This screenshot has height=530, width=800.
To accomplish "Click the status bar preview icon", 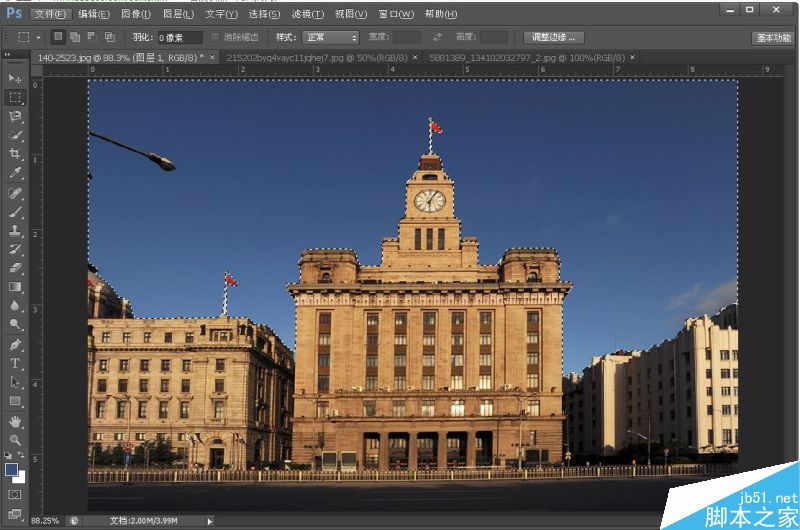I will point(74,521).
